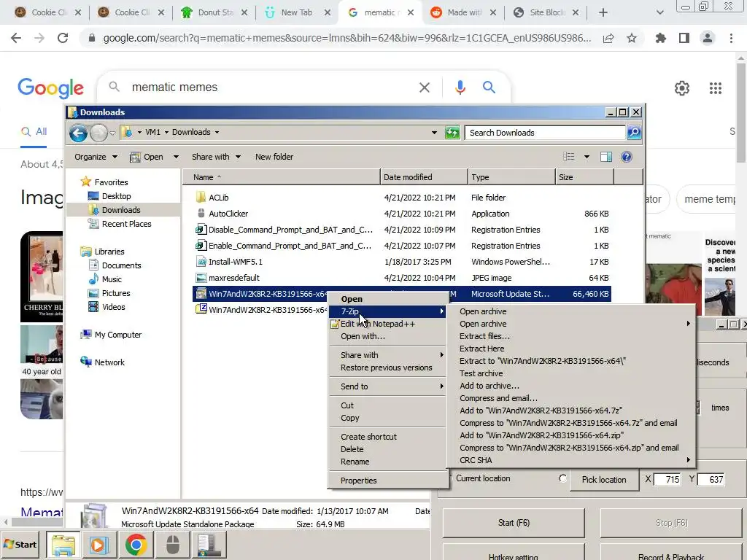Expand the Chrome tab search chevron
The width and height of the screenshot is (747, 560).
tap(659, 12)
